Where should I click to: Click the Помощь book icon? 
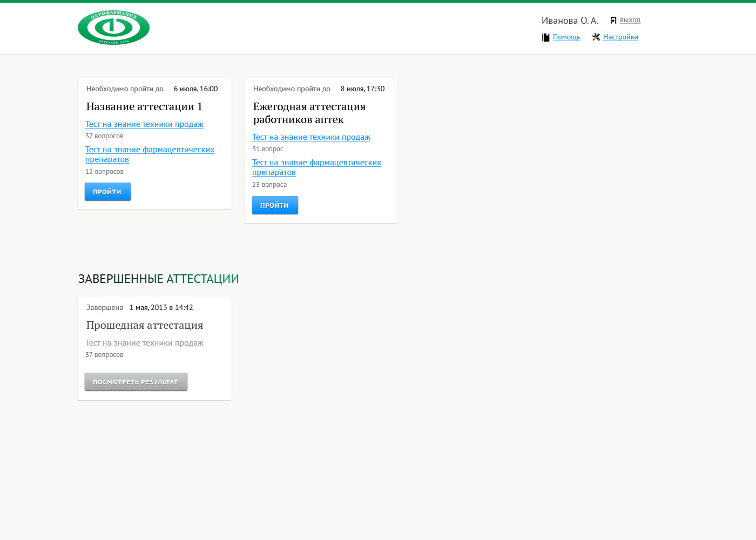[x=545, y=37]
